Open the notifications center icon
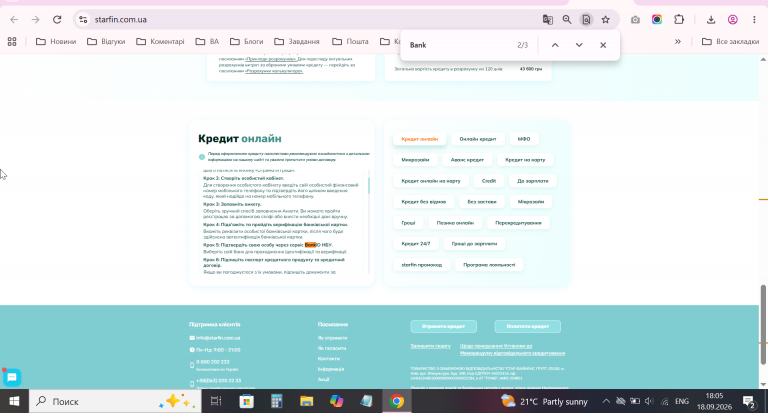Screen dimensions: 768x413 (x=749, y=402)
